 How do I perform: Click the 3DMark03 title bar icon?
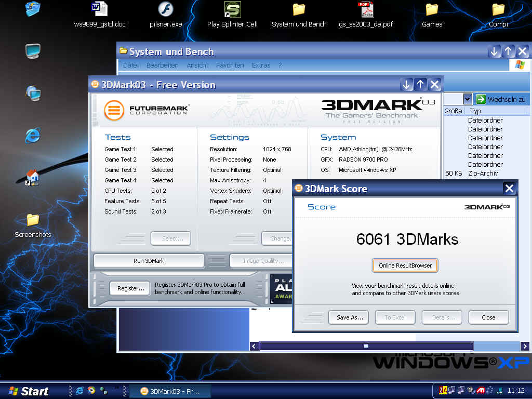click(x=95, y=84)
